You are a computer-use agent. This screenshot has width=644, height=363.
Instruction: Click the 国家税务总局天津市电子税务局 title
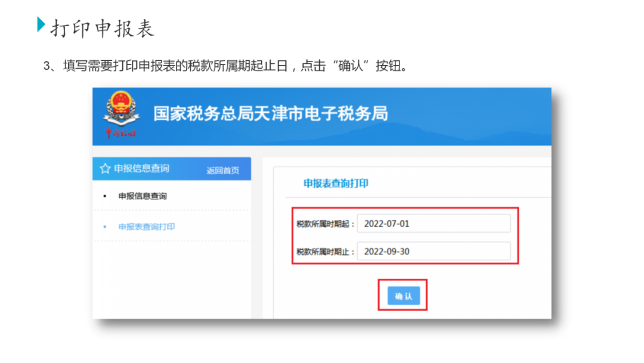[x=271, y=113]
